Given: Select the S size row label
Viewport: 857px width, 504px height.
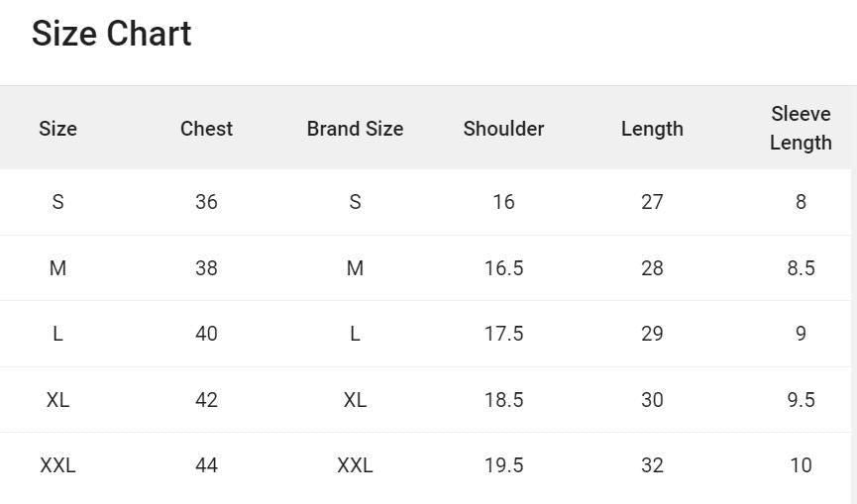Looking at the screenshot, I should [57, 202].
